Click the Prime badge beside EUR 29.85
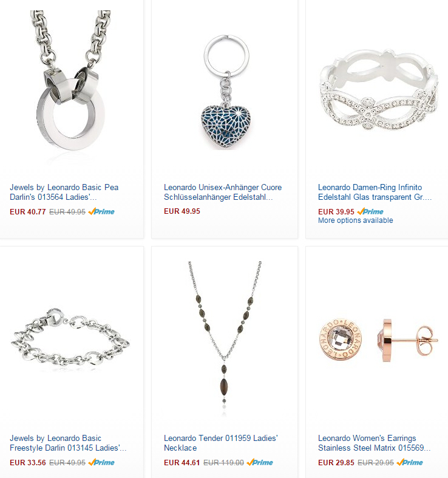448x478 pixels. pos(410,462)
